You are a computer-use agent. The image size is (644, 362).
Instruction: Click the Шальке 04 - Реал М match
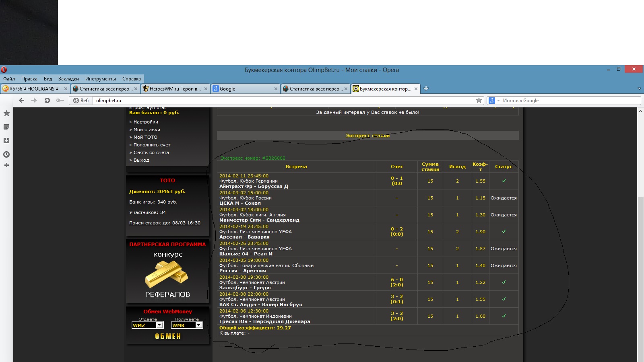[x=246, y=254]
